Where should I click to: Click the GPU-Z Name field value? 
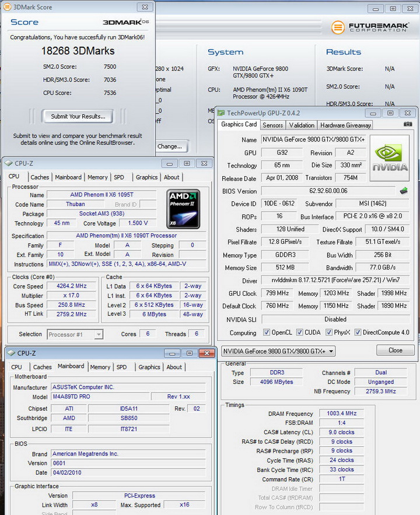tap(314, 139)
